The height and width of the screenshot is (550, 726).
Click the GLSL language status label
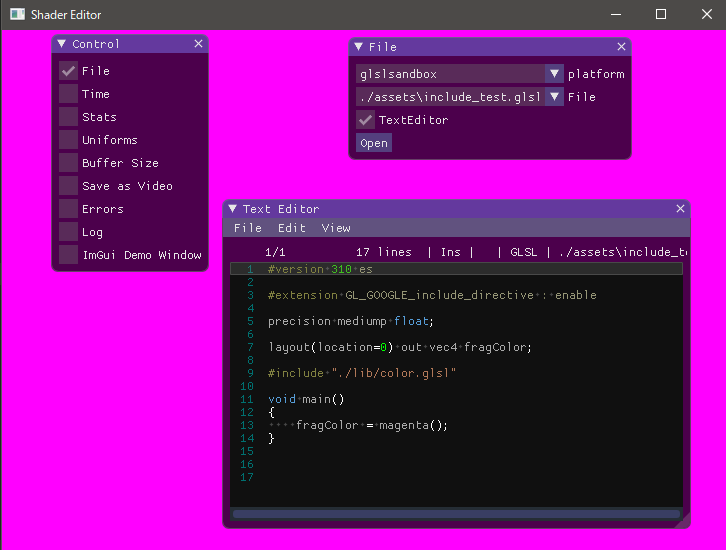(524, 252)
